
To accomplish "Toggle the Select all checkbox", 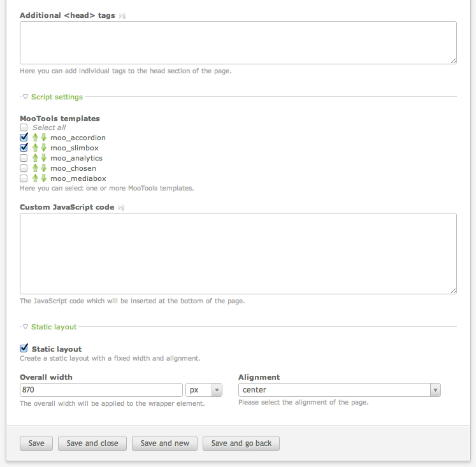I will (24, 127).
